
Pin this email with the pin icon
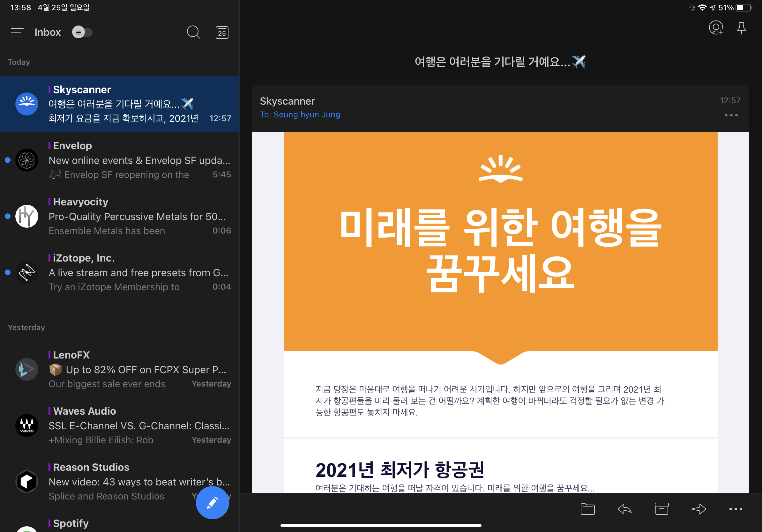[x=742, y=28]
